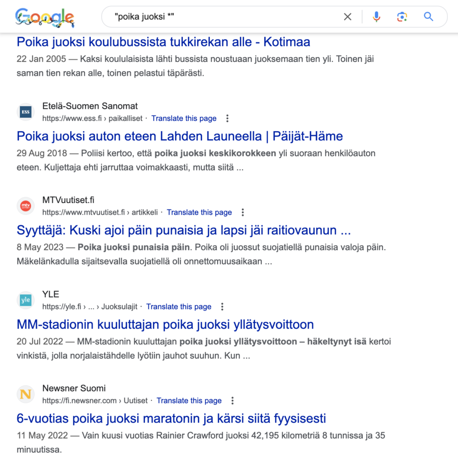Viewport: 458px width, 476px height.
Task: Open "6-vuotias poika juoksi maratonin" result
Action: pos(171,418)
